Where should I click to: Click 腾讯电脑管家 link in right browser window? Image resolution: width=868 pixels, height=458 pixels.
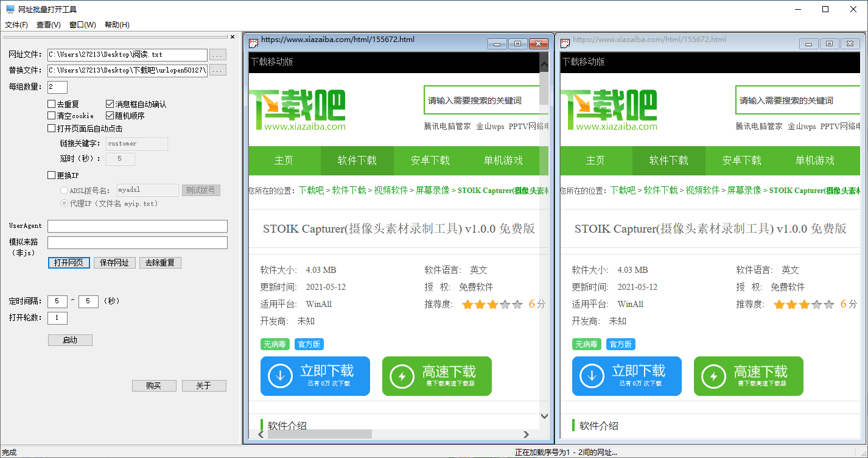(759, 127)
